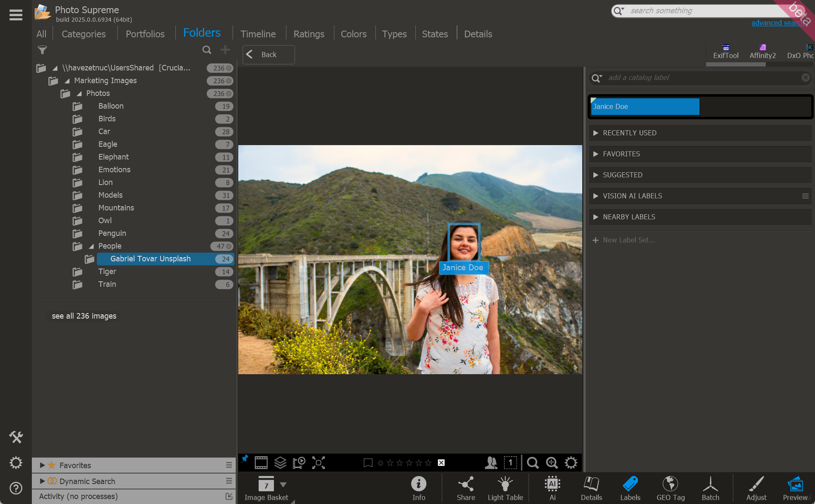The height and width of the screenshot is (504, 815).
Task: Click the stacked layers icon in viewer toolbar
Action: pos(280,462)
